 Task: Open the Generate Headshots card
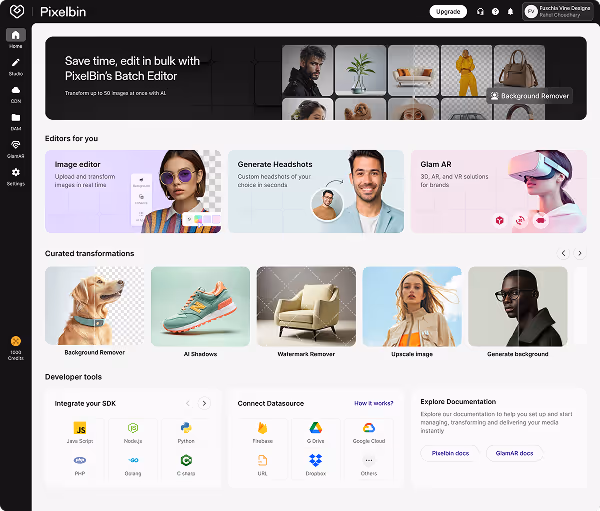pyautogui.click(x=316, y=191)
